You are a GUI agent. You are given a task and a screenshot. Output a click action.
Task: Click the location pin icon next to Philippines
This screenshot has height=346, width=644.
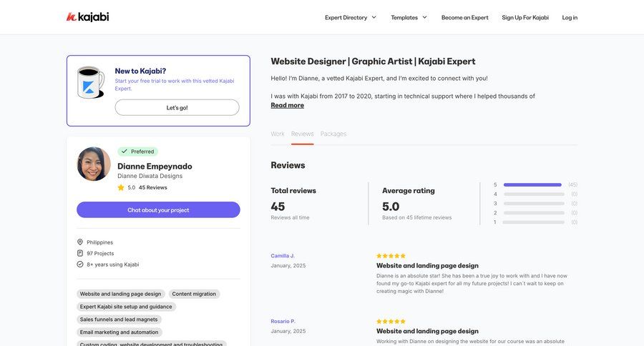click(80, 242)
